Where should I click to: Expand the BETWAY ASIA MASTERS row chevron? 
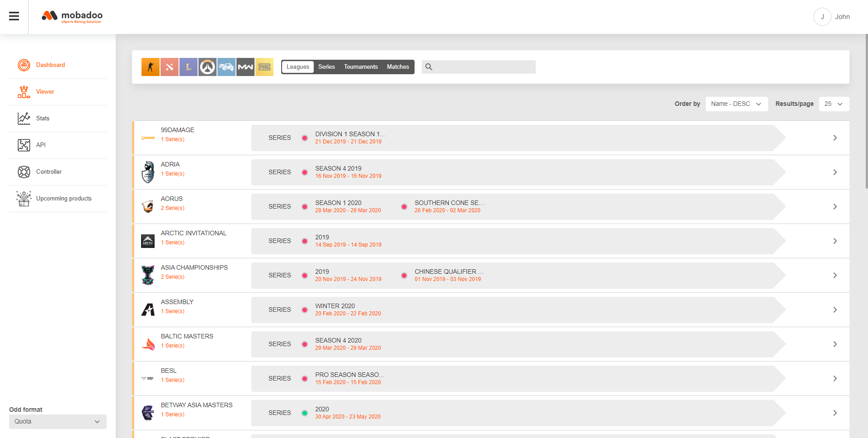click(835, 413)
